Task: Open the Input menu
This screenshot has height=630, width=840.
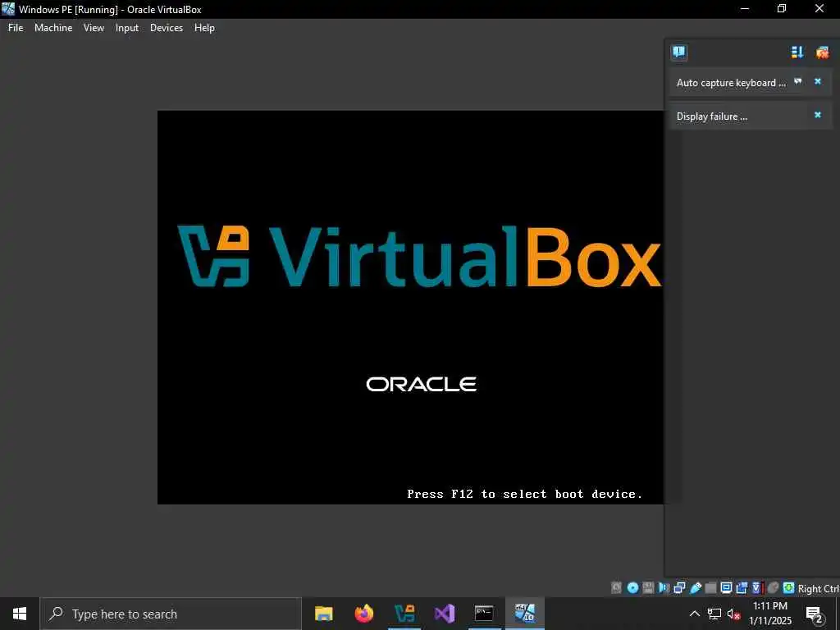Action: [127, 28]
